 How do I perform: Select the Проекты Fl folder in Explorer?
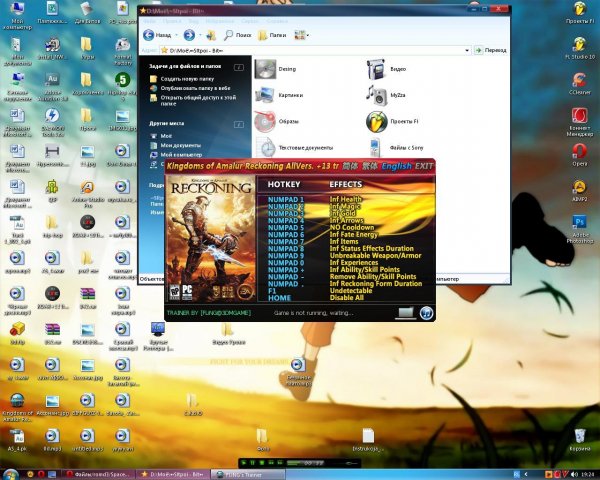pyautogui.click(x=392, y=121)
